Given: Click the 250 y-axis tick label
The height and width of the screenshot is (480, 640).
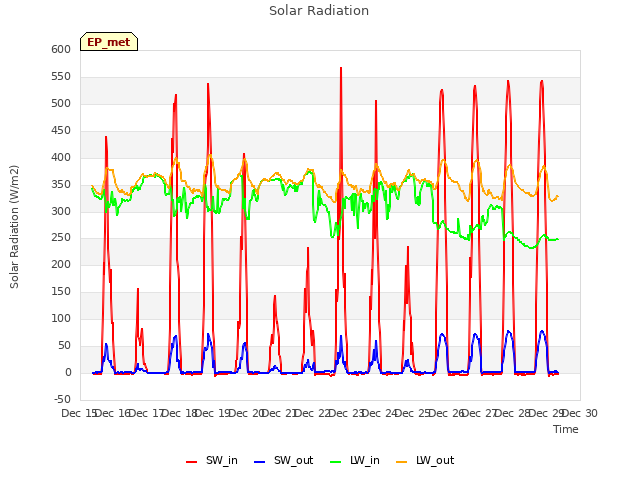Looking at the screenshot, I should [61, 238].
